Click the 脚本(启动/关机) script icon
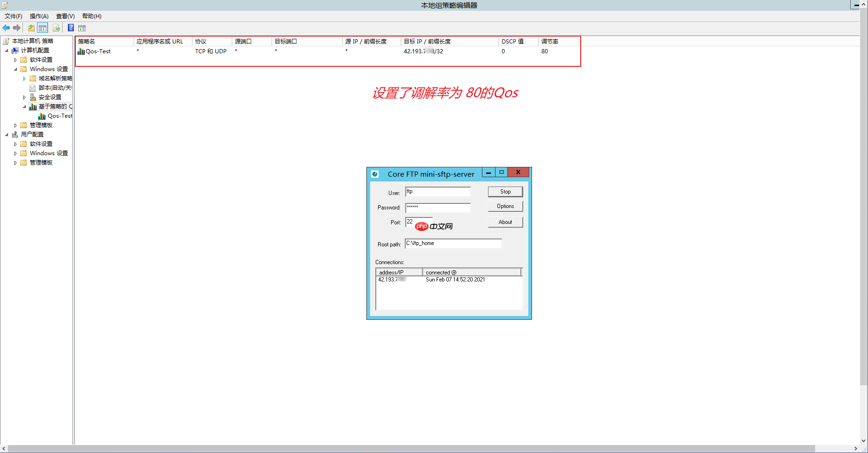The width and height of the screenshot is (868, 453). 32,87
